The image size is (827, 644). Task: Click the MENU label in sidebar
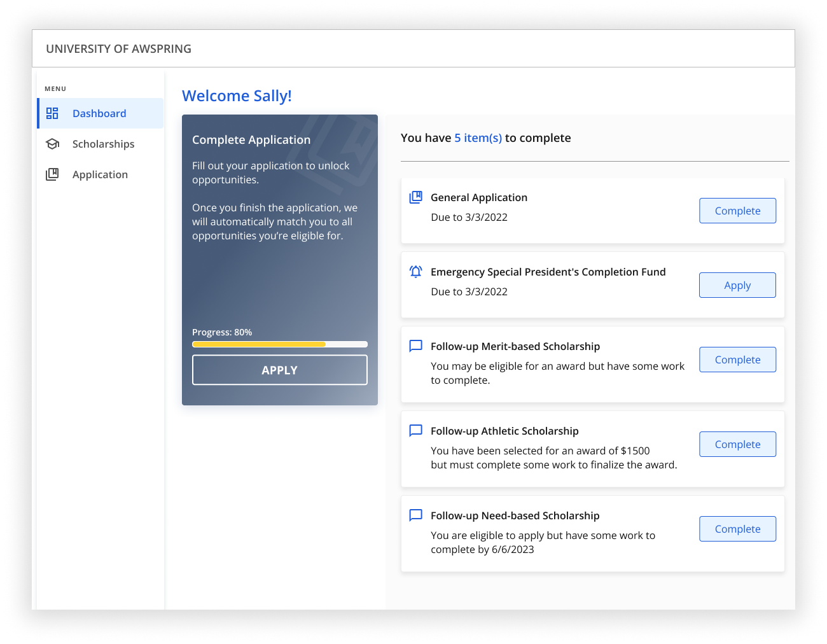coord(55,88)
